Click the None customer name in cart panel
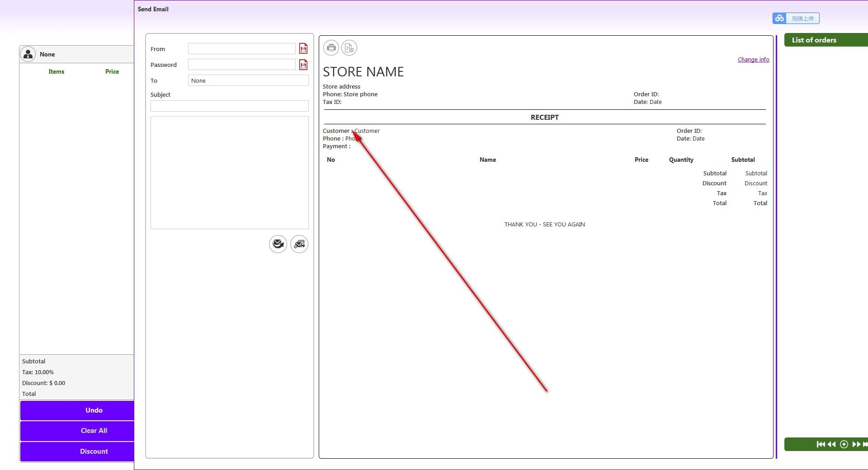The height and width of the screenshot is (470, 868). tap(47, 54)
